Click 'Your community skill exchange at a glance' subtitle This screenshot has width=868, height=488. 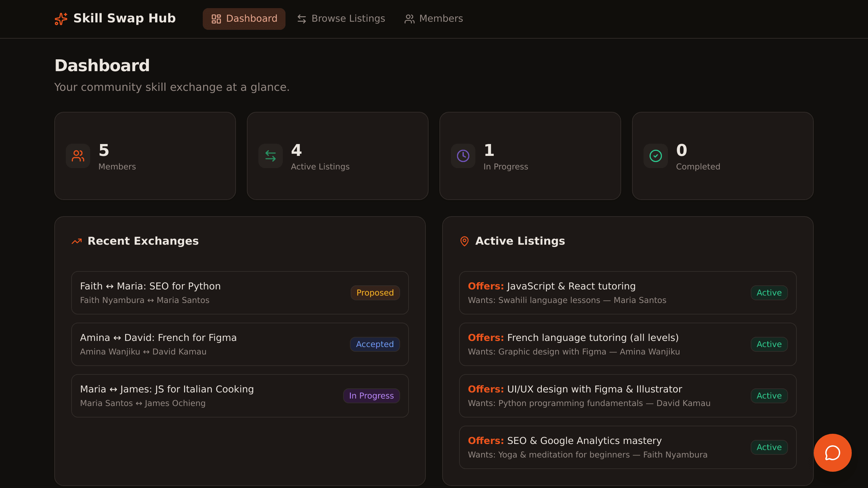(172, 87)
